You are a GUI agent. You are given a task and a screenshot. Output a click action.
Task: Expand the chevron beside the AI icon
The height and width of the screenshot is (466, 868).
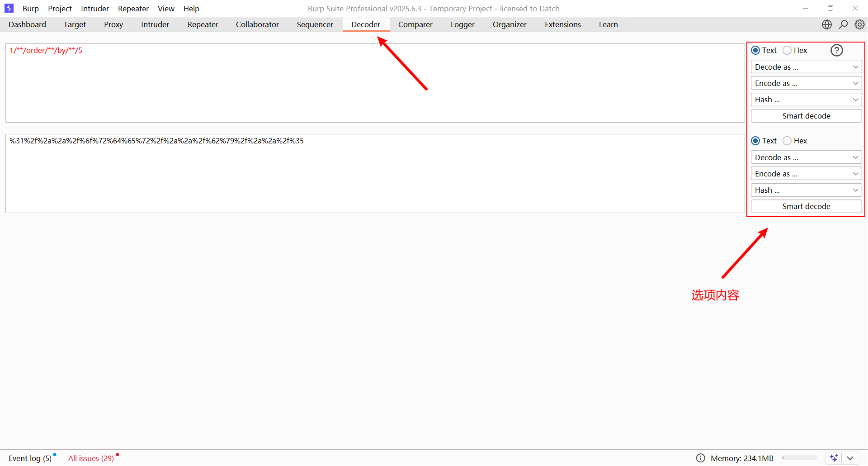pyautogui.click(x=850, y=458)
